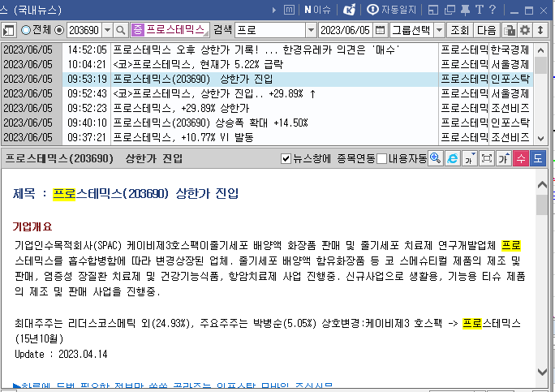Click the duplicate window icon
The height and width of the screenshot is (392, 555).
coord(450,10)
